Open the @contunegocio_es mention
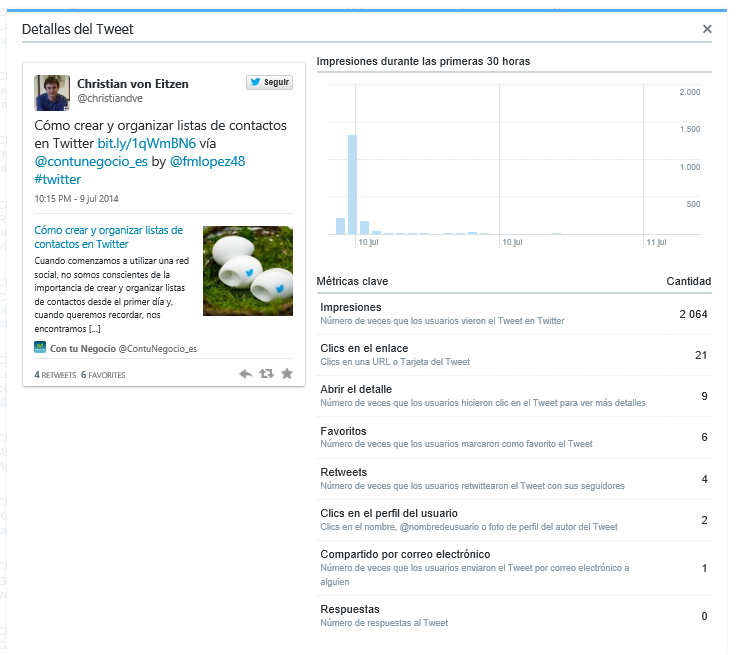The height and width of the screenshot is (655, 738). point(91,161)
